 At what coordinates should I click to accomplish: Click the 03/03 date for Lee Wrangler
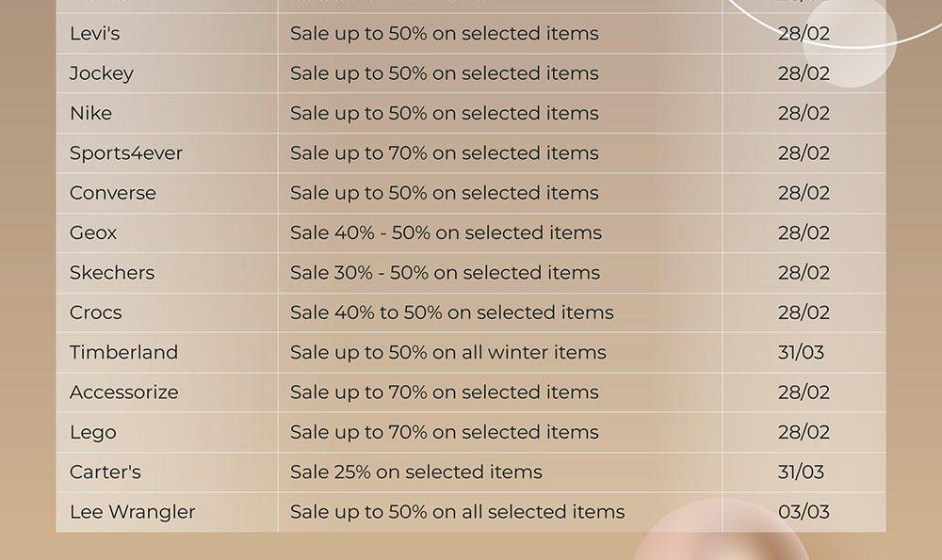coord(804,512)
